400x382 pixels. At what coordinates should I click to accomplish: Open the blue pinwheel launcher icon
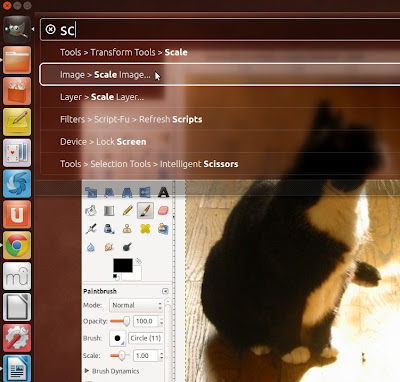17,184
